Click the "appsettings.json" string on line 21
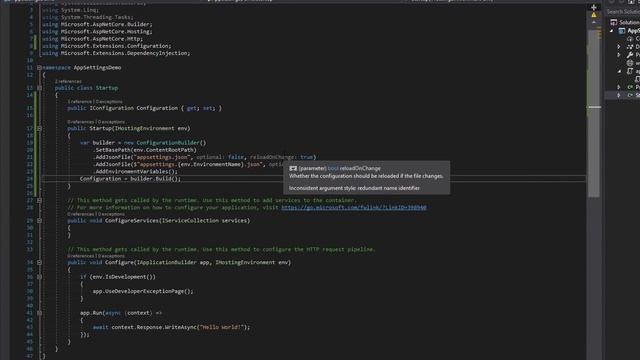Viewport: 640px width, 360px height. tap(163, 157)
